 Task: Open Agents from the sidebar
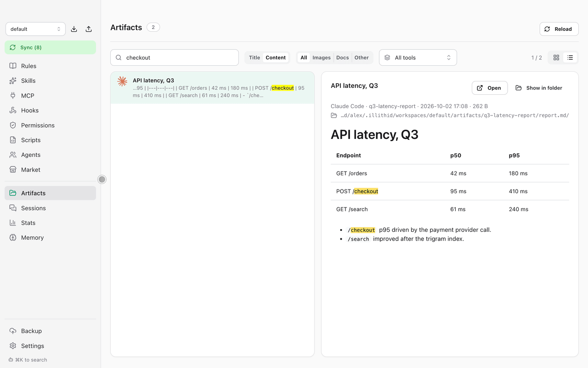point(50,155)
